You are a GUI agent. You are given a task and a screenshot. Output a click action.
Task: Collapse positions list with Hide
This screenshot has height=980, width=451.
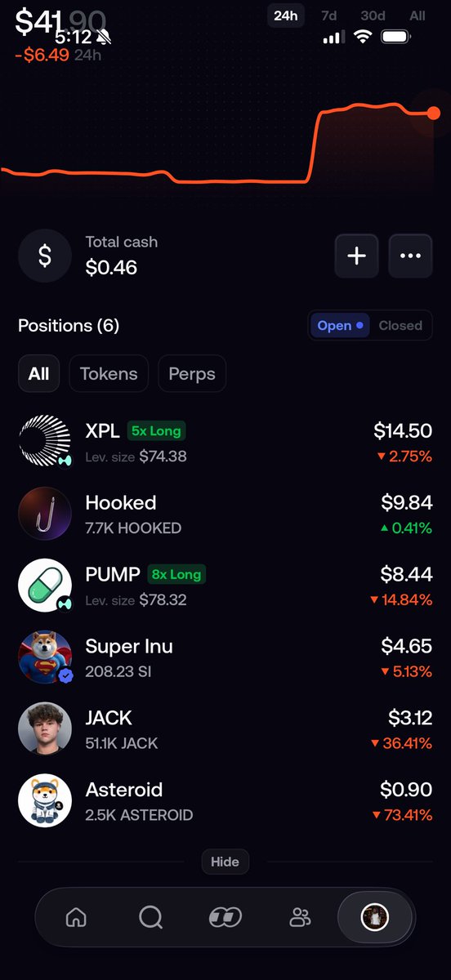point(225,862)
